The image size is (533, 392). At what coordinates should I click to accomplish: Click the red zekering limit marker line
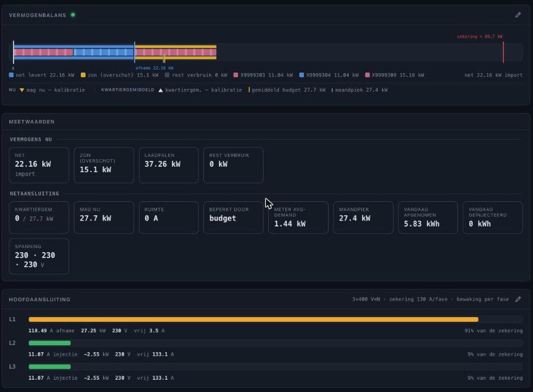(503, 52)
